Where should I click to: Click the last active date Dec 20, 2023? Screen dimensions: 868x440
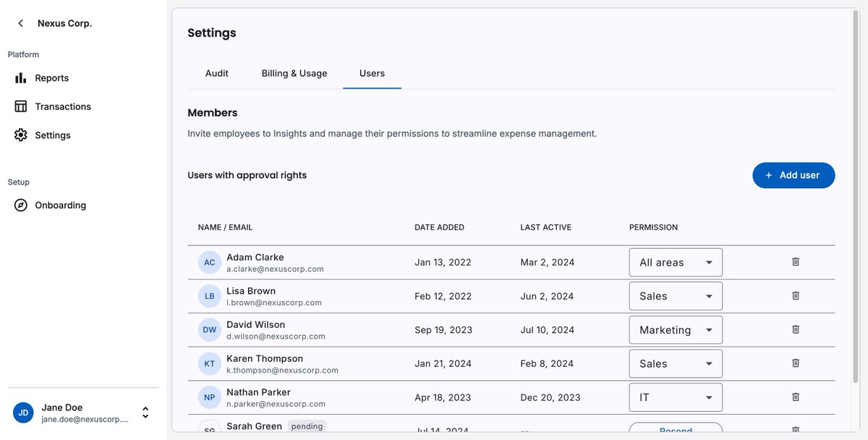tap(550, 397)
